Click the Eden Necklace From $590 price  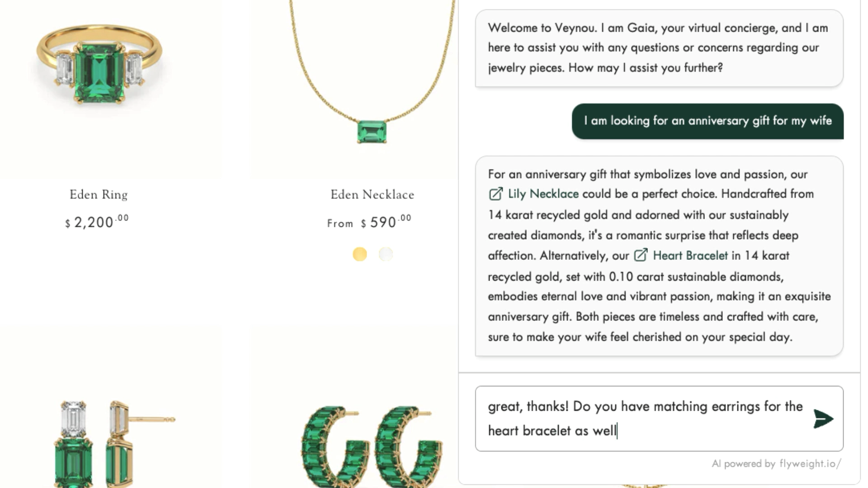click(x=369, y=222)
